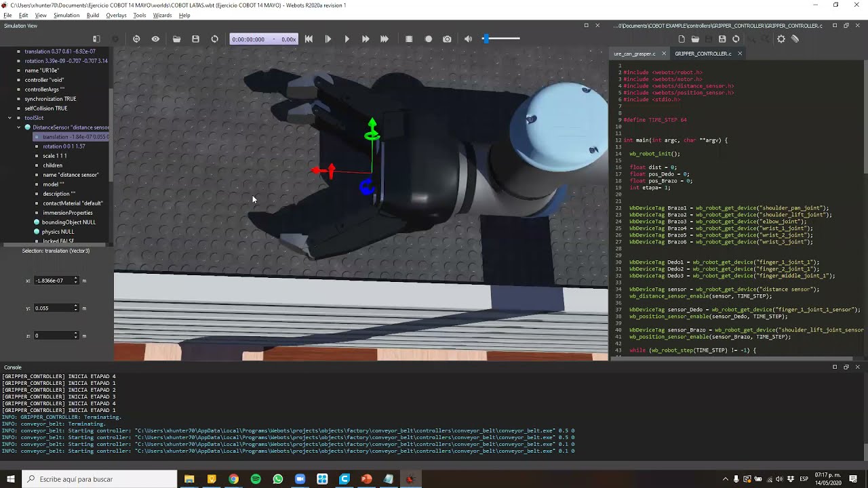This screenshot has height=488, width=868.
Task: Switch to the GRIPPER_CONTROLLER.c tab
Action: click(x=703, y=54)
